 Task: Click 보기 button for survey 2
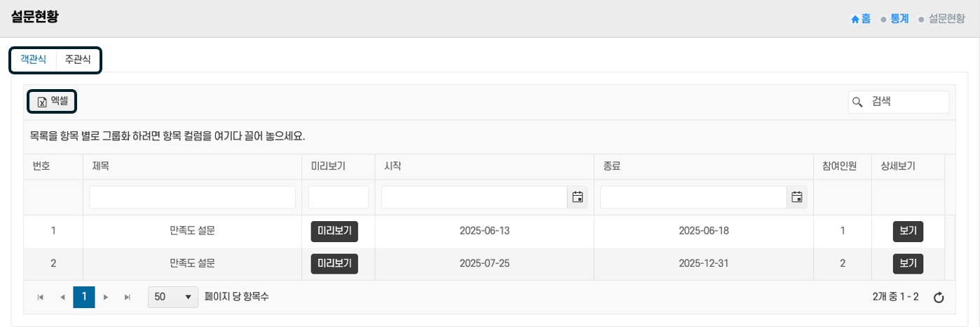click(908, 264)
